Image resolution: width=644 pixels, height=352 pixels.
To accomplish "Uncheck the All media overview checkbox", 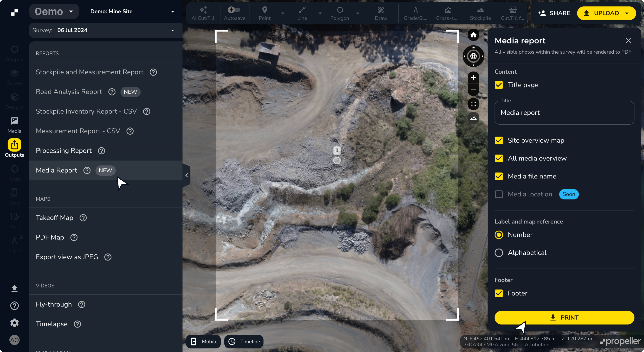I will (x=499, y=158).
